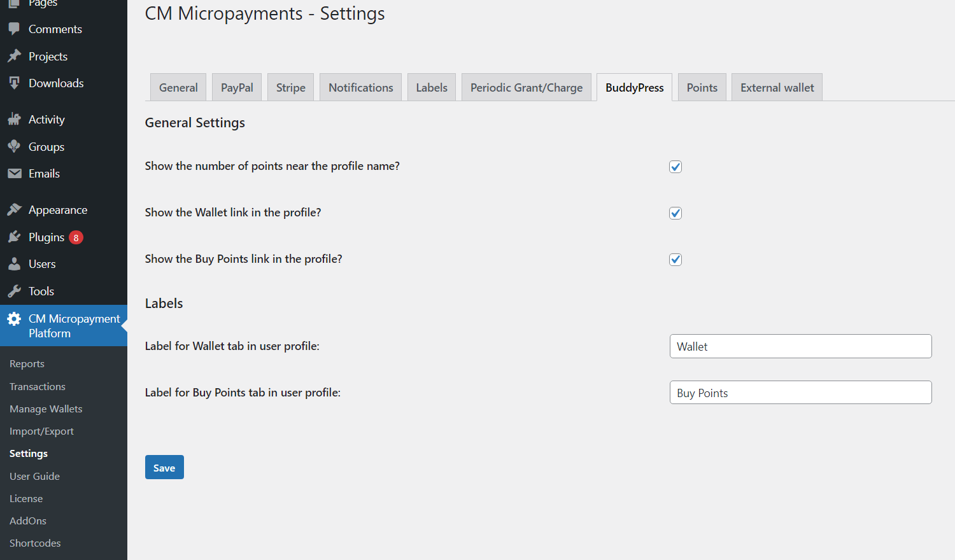Screen dimensions: 955x560
Task: Open the Periodic Grant/Charge tab
Action: pyautogui.click(x=526, y=88)
